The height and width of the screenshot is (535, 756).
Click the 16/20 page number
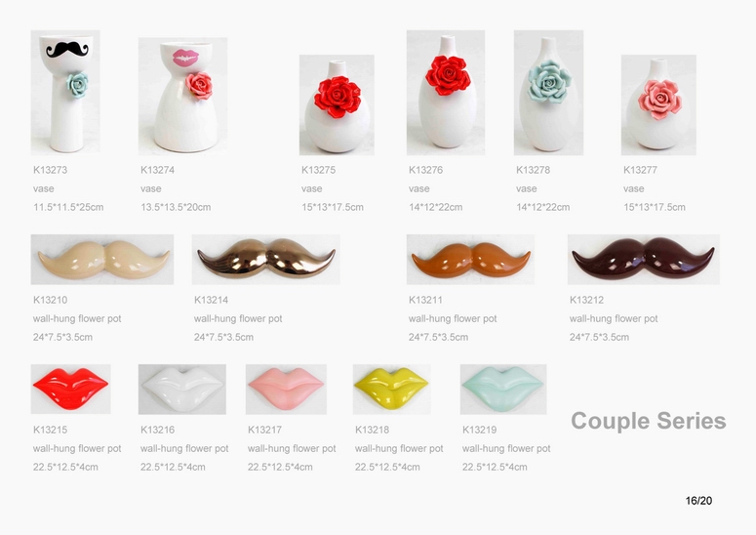pyautogui.click(x=698, y=501)
